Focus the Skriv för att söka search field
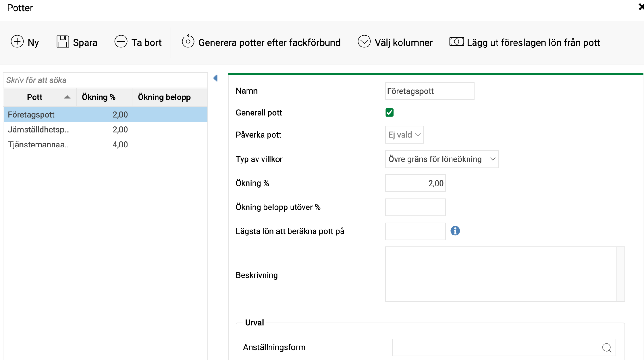 (x=105, y=80)
